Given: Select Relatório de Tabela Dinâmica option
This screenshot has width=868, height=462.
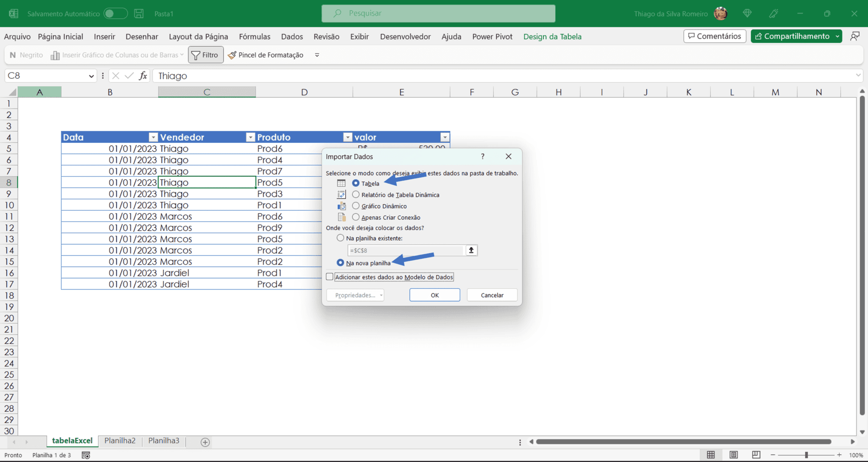Looking at the screenshot, I should tap(355, 194).
